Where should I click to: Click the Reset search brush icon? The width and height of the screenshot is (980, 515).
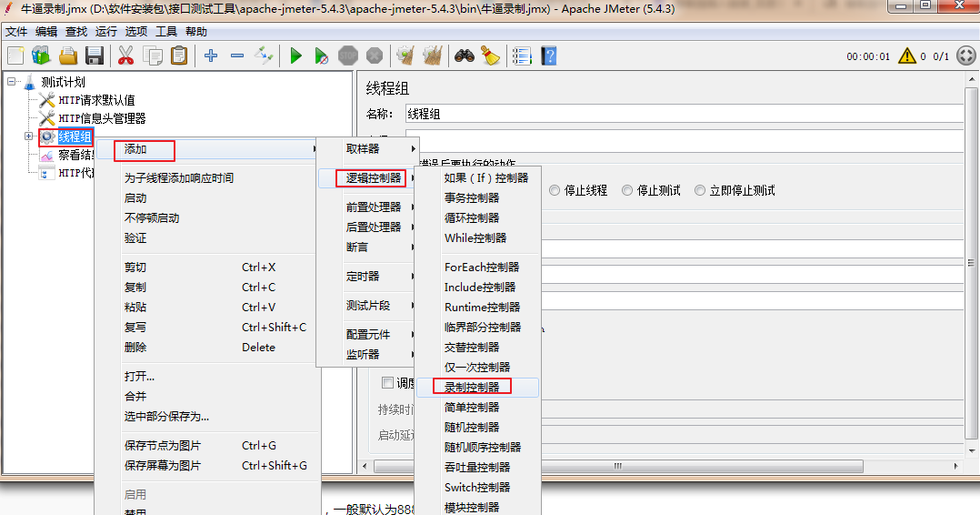click(491, 56)
